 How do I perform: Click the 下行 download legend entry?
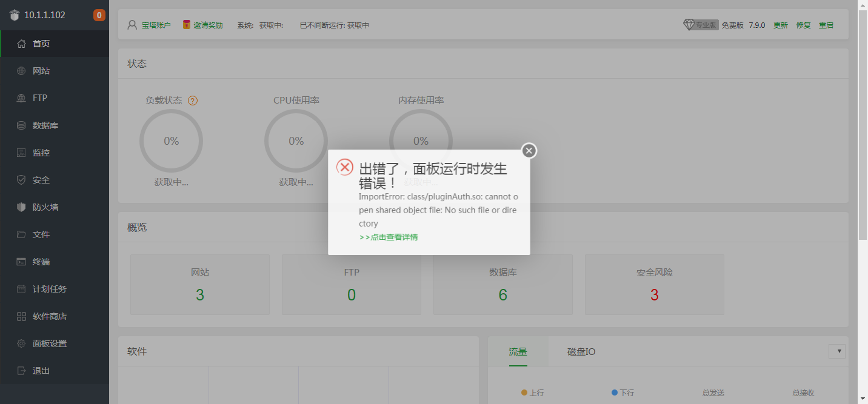point(623,393)
